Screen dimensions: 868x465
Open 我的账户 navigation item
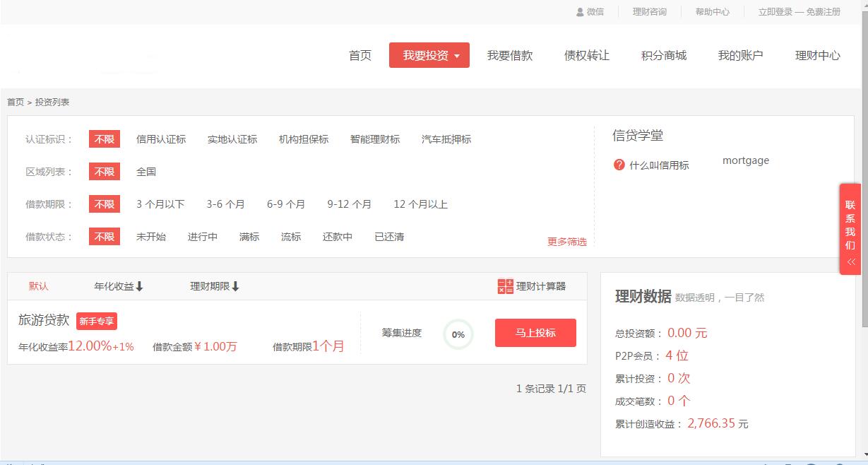click(740, 55)
